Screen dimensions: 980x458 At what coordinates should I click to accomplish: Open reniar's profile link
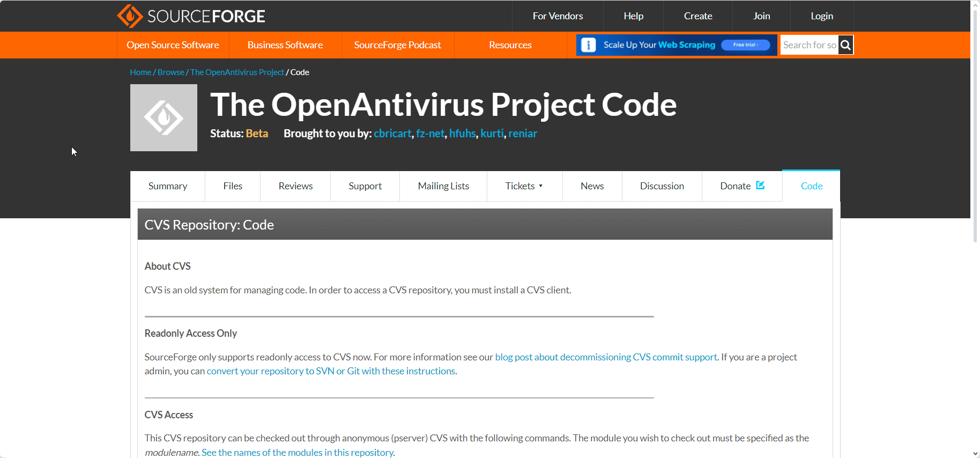[x=523, y=134]
